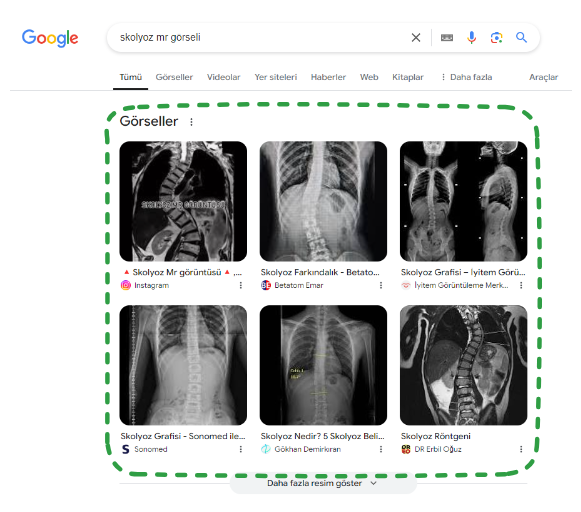Open the Araçlar tools button
The width and height of the screenshot is (581, 512).
tap(543, 77)
